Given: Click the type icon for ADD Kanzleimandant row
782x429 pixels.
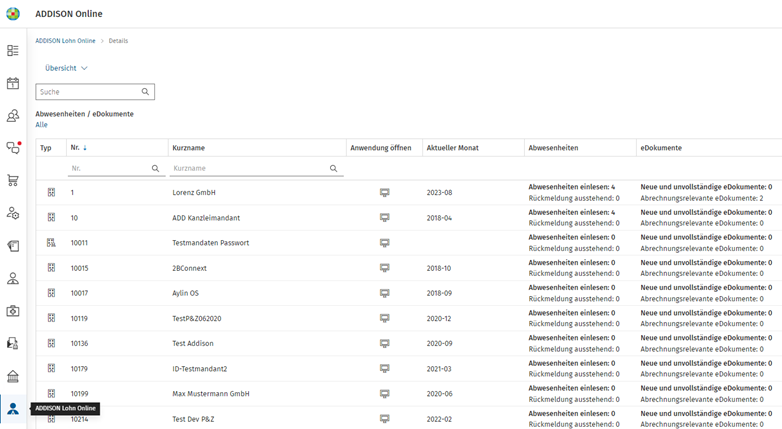Looking at the screenshot, I should (x=51, y=217).
